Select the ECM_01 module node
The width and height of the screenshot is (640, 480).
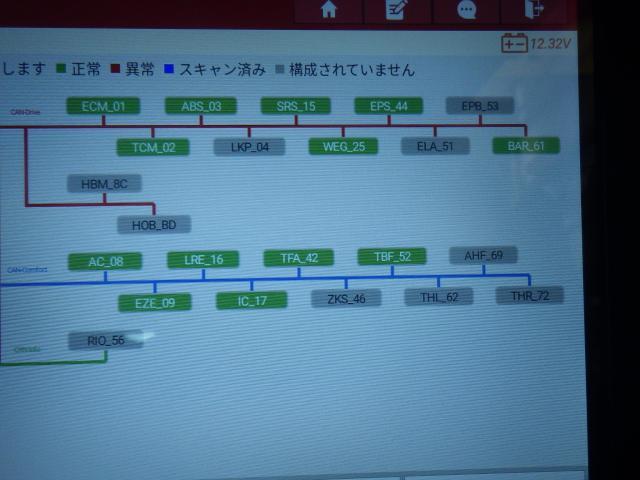(x=103, y=106)
